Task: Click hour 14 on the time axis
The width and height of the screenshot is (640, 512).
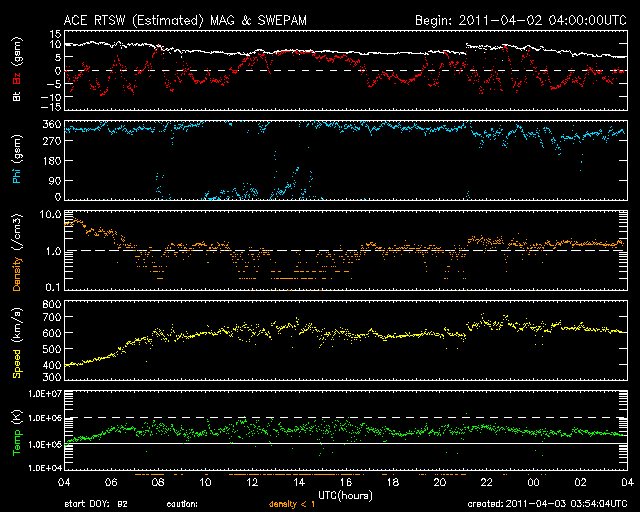Action: (299, 483)
